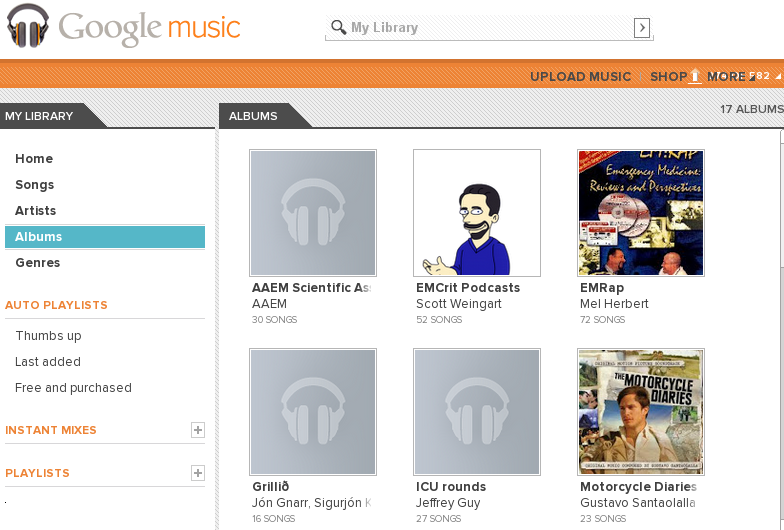784x530 pixels.
Task: Open AAEM Scientific album cover placeholder
Action: 313,213
